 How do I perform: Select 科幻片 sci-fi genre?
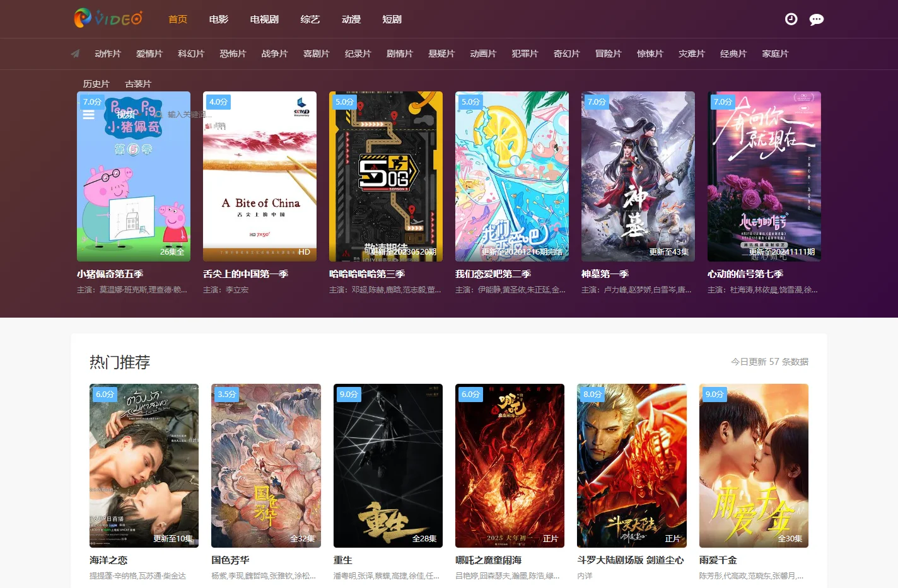click(x=191, y=54)
